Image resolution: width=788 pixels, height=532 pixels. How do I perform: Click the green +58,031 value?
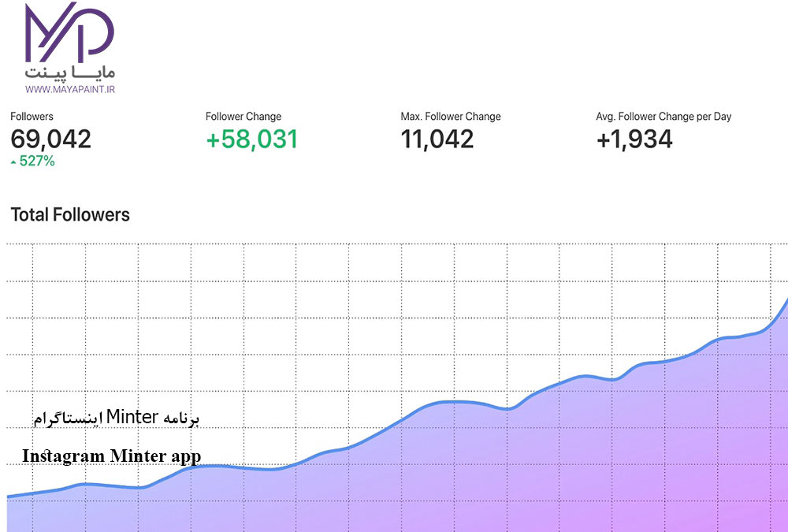(251, 140)
